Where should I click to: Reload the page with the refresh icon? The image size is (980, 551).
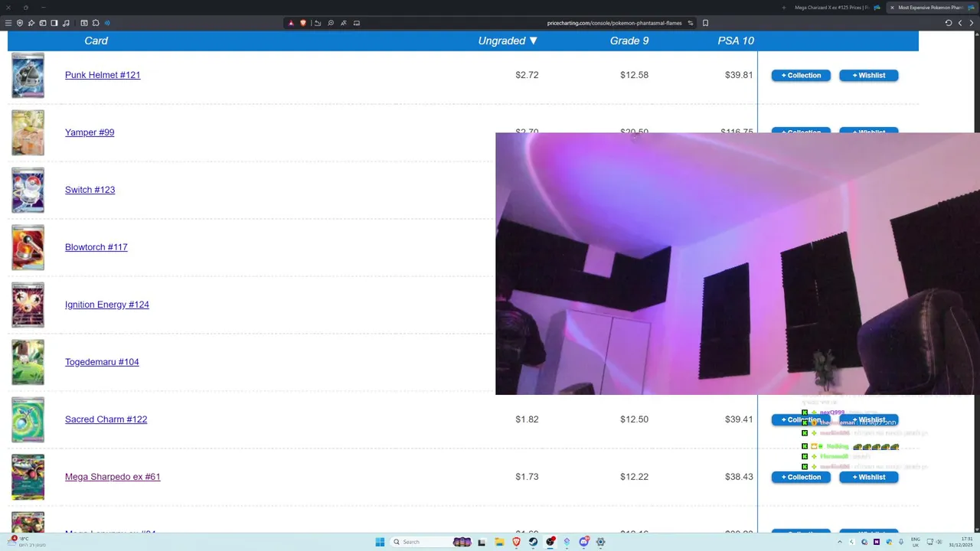pos(948,23)
